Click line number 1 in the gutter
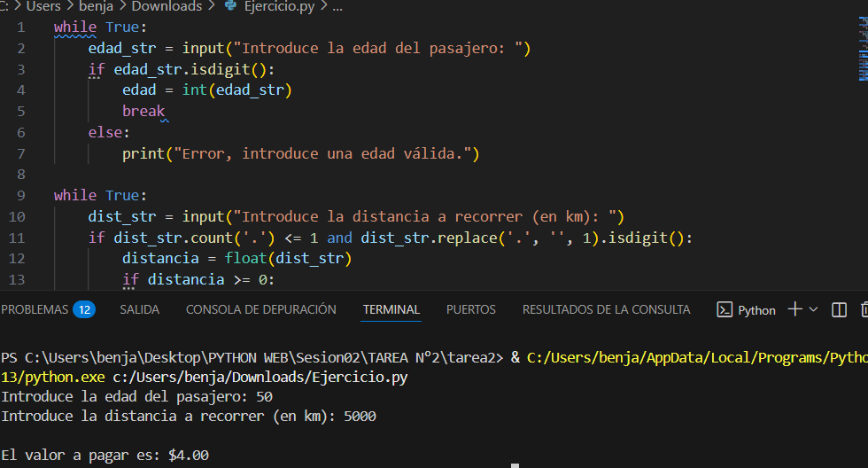This screenshot has width=868, height=468. click(21, 27)
